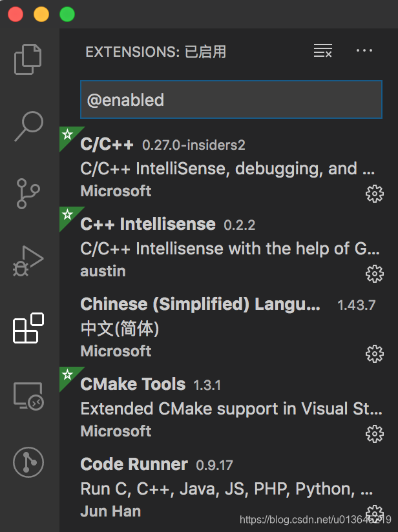The image size is (398, 532).
Task: Open Remote Explorer view
Action: pyautogui.click(x=28, y=395)
